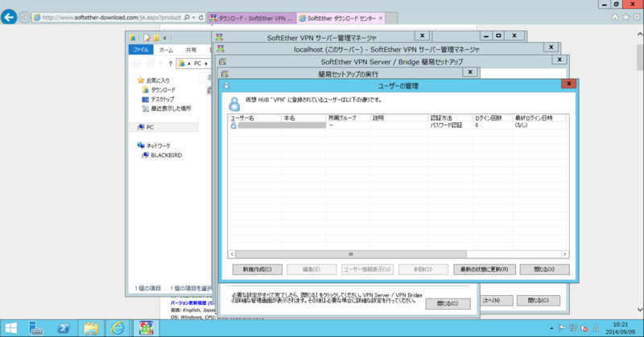Click 削除(D) button in user management
This screenshot has width=644, height=337.
click(423, 269)
